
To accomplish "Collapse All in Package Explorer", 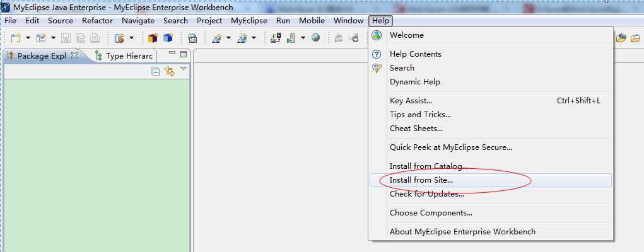I will (x=155, y=72).
